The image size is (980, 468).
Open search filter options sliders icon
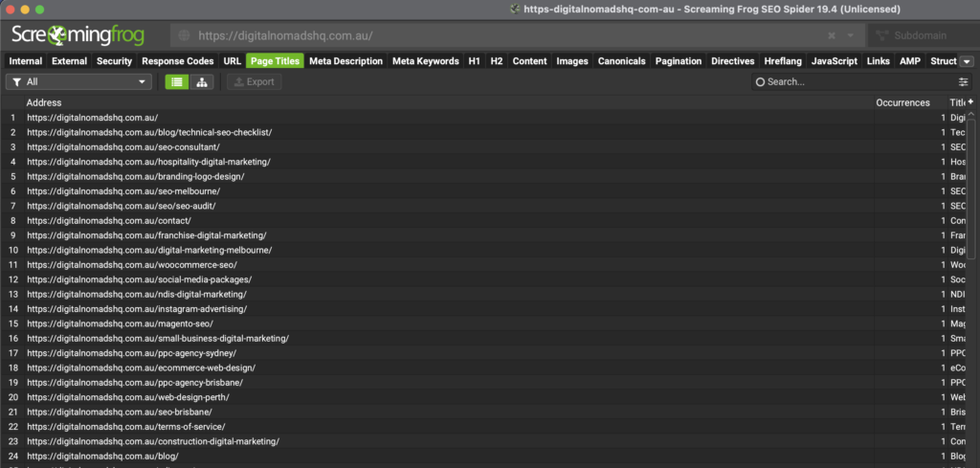tap(964, 82)
